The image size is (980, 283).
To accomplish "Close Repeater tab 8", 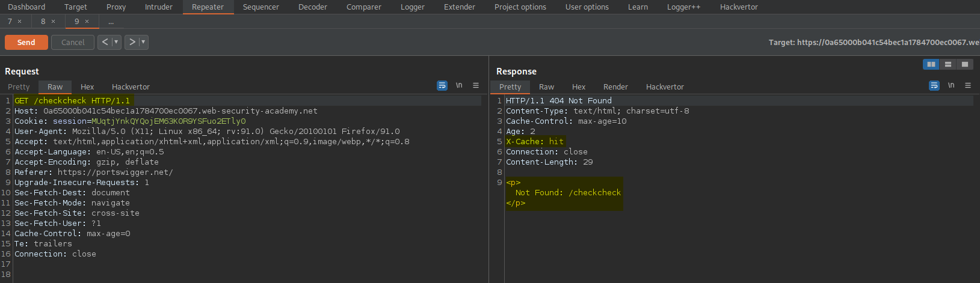I will [53, 21].
